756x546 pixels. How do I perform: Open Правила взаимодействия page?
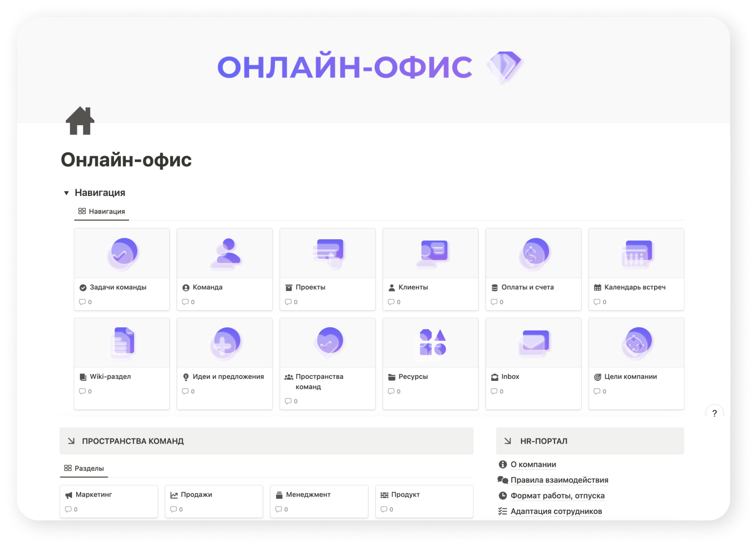coord(559,480)
